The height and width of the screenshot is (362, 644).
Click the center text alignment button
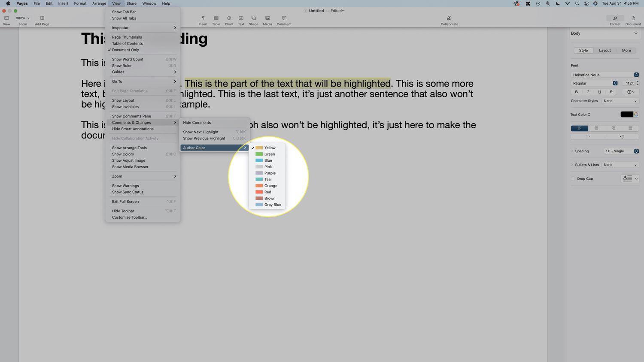pos(596,128)
